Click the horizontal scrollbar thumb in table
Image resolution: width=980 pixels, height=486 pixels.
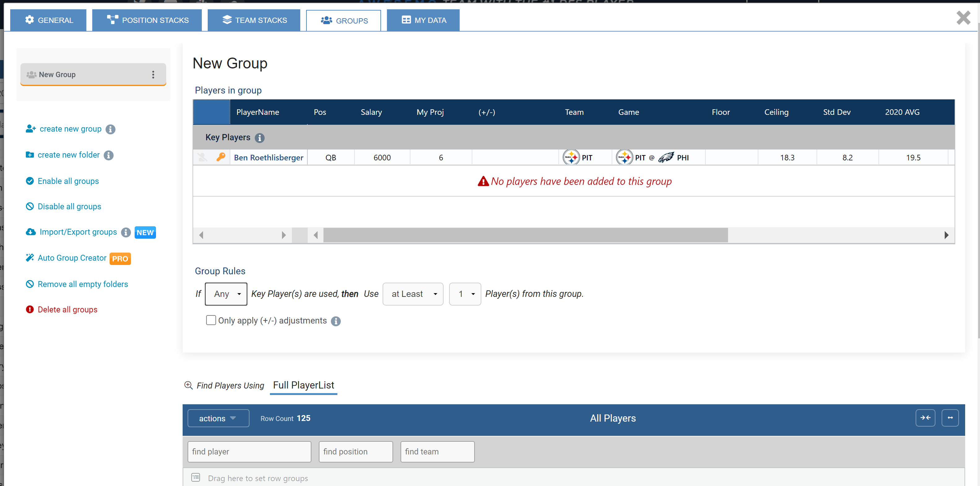(525, 235)
